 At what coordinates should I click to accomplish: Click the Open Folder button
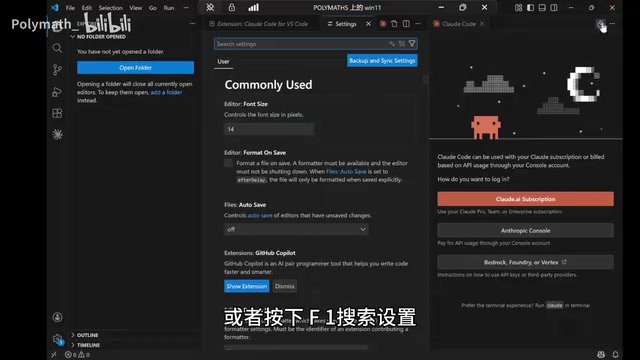[136, 68]
